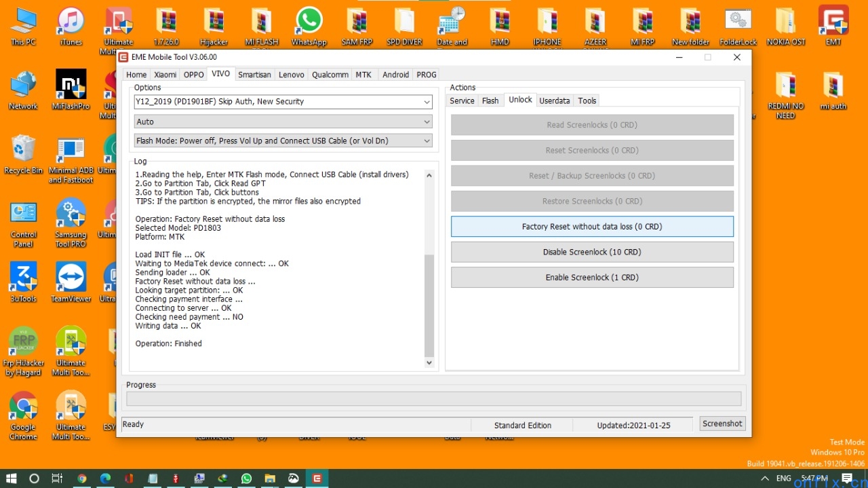Select the Userdata actions tab
This screenshot has height=488, width=868.
554,100
